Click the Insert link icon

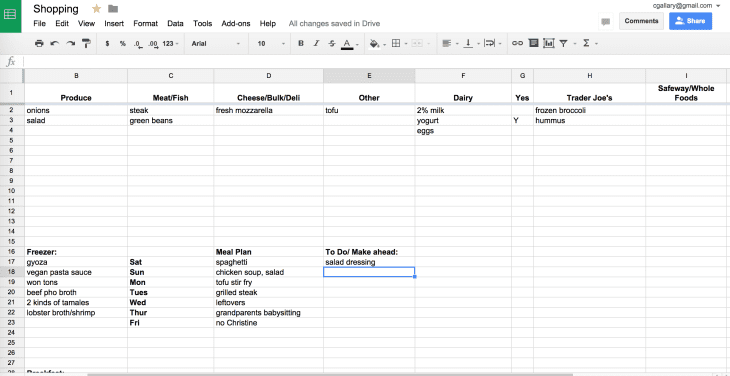517,43
